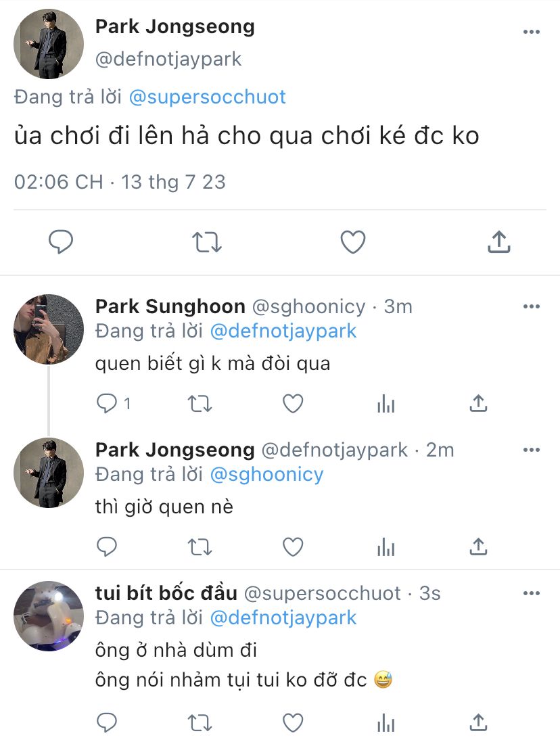Screen dimensions: 560x744
Task: Open the @supersocchuot mention link
Action: click(207, 97)
